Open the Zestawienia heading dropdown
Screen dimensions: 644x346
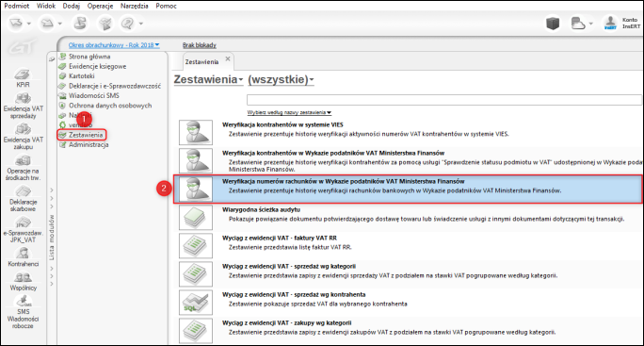coord(208,79)
